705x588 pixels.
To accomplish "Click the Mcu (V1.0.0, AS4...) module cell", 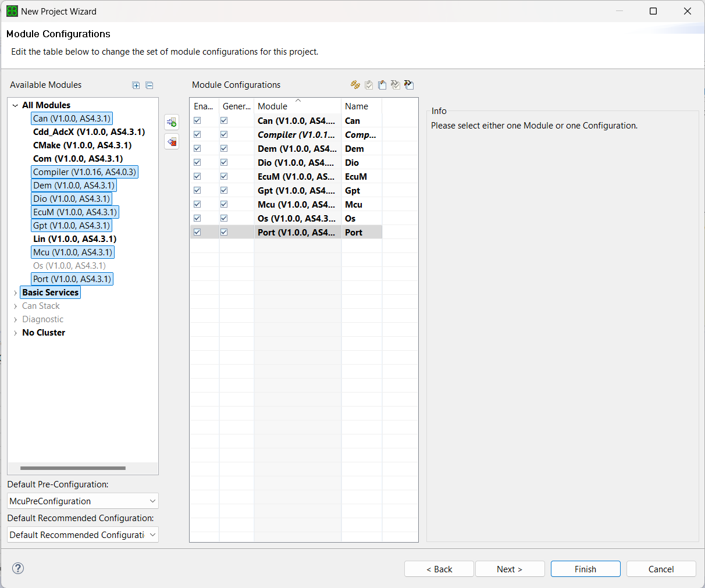I will 297,204.
